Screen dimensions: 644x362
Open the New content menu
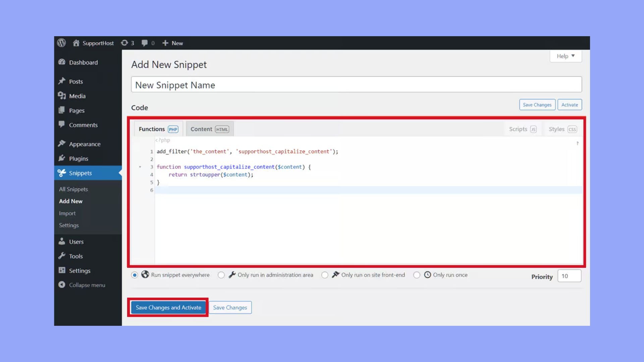click(x=173, y=43)
